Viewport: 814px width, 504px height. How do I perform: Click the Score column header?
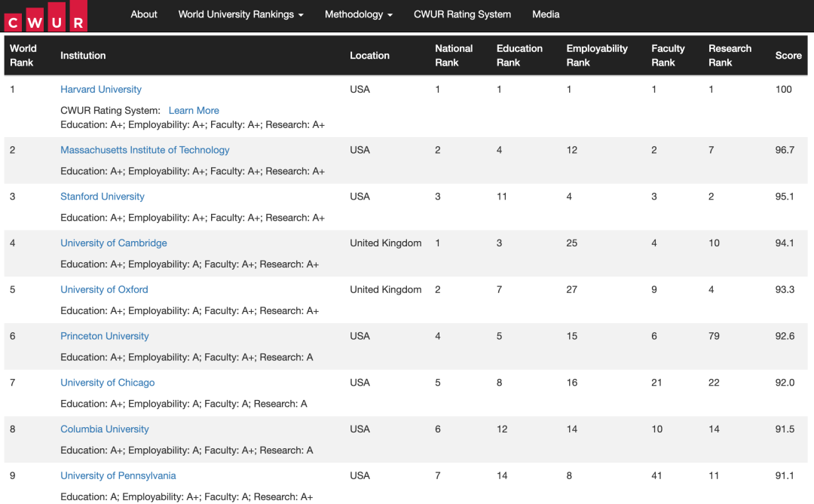click(788, 56)
